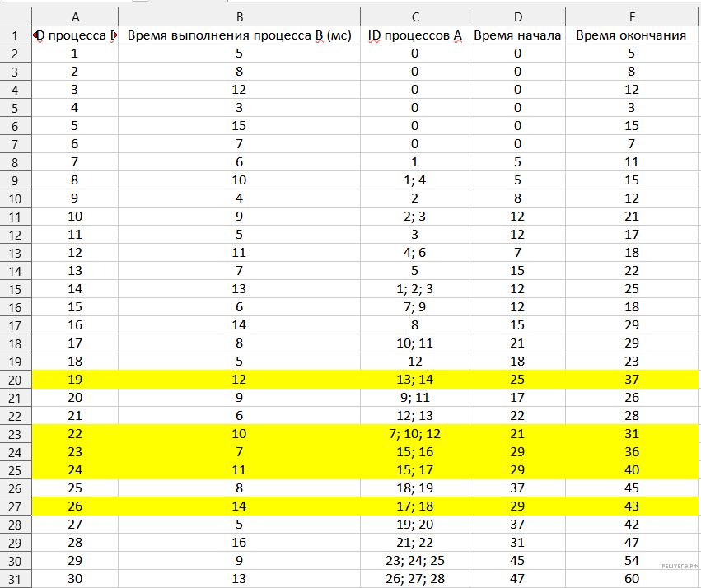Click cell containing '26; 27; 28'
This screenshot has width=701, height=588.
pyautogui.click(x=414, y=578)
